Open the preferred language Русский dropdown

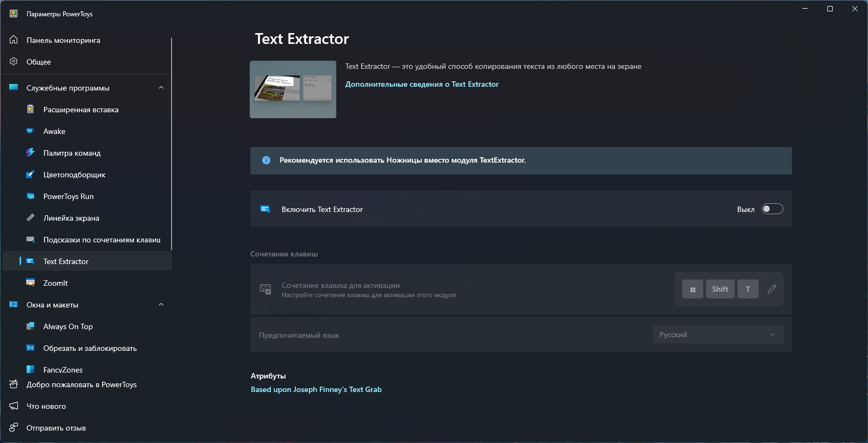pos(717,335)
